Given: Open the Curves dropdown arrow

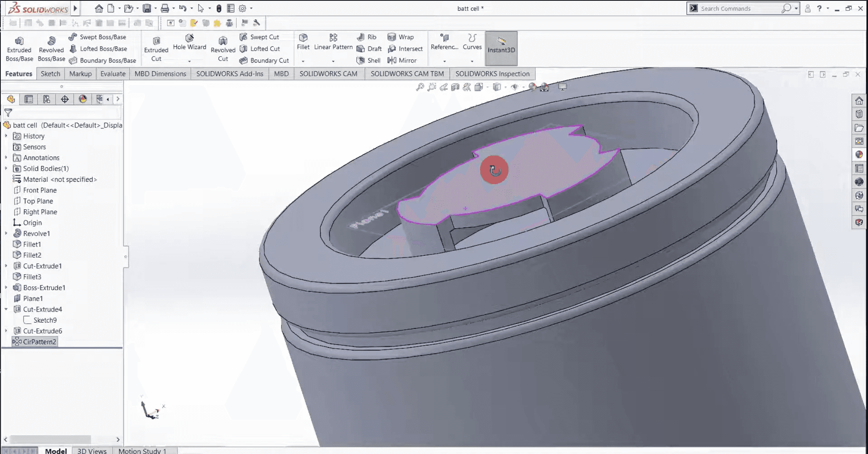Looking at the screenshot, I should click(472, 61).
